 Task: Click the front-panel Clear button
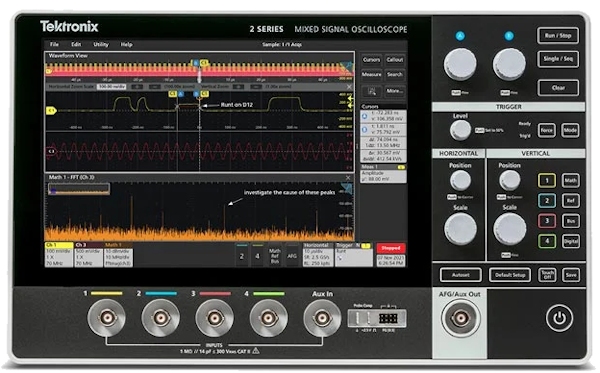pos(558,88)
